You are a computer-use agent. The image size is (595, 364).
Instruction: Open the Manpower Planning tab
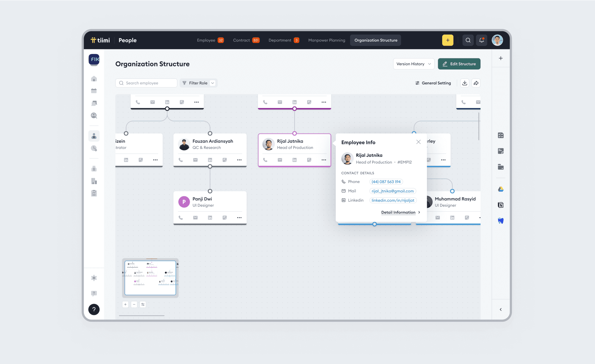click(327, 40)
